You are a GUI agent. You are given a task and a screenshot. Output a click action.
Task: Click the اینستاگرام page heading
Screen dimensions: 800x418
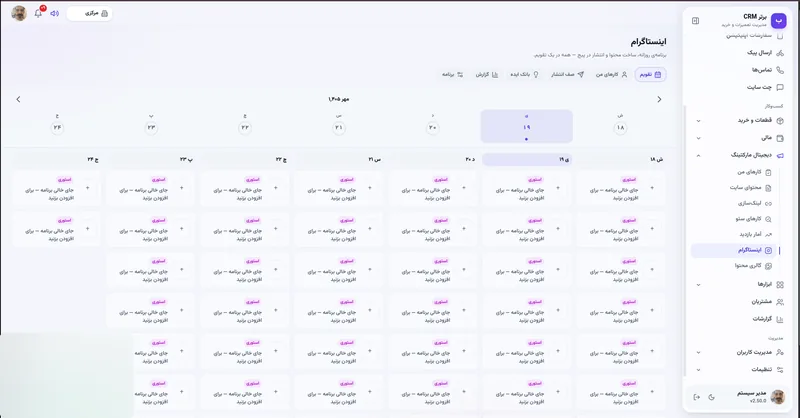[648, 41]
